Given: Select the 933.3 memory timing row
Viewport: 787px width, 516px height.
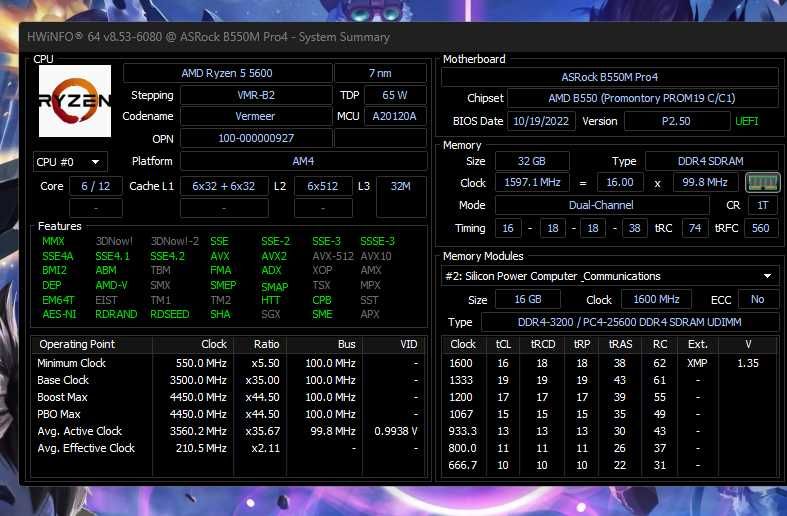Looking at the screenshot, I should [x=610, y=432].
